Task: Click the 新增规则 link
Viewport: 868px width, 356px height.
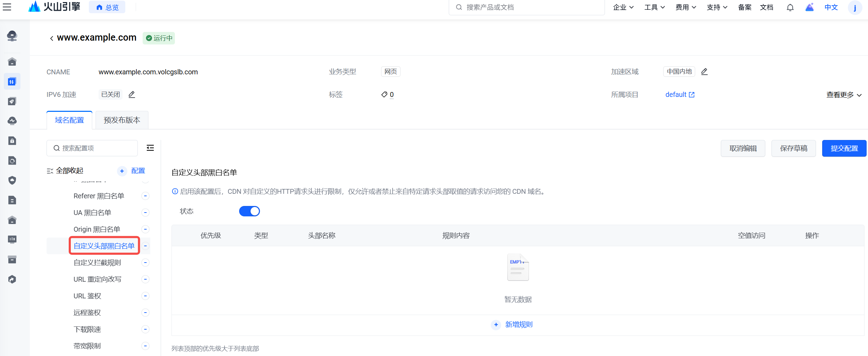Action: click(x=518, y=324)
